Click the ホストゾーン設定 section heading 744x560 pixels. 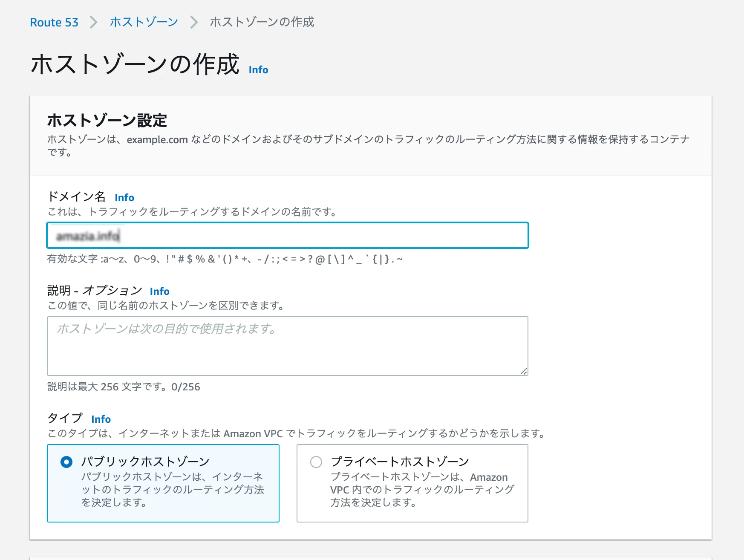(x=107, y=121)
